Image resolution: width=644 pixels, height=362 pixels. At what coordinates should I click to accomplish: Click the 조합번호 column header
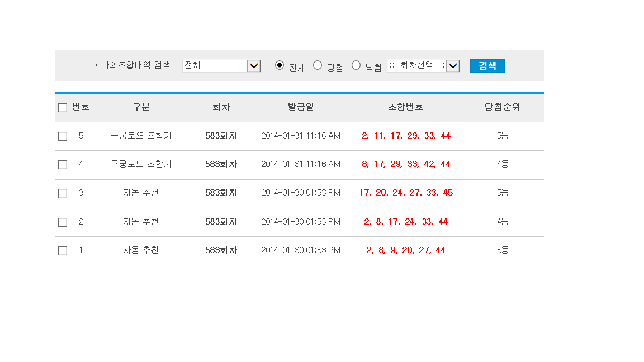405,107
